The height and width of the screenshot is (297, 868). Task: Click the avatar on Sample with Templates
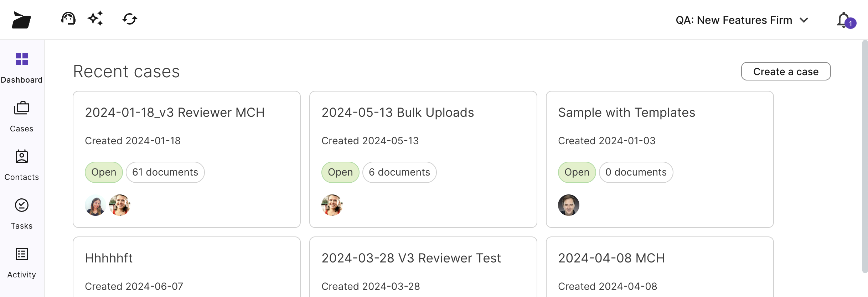coord(568,205)
